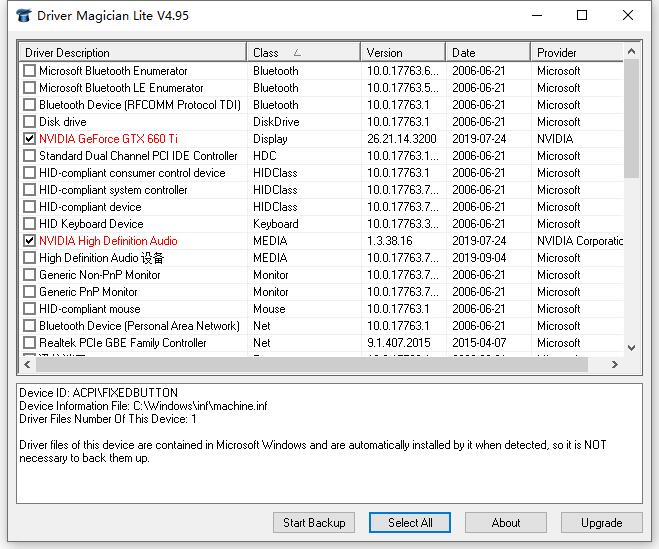Click the NVIDIA Corporation provider cell
The width and height of the screenshot is (659, 549).
[580, 241]
